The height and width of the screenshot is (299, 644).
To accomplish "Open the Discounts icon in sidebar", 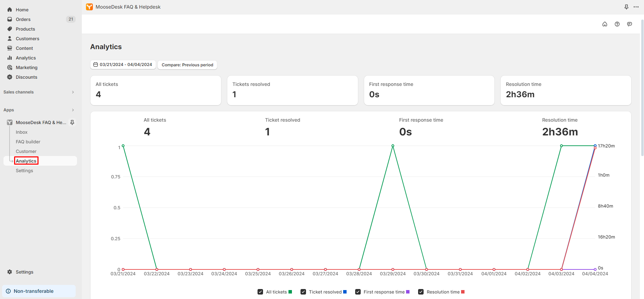I will pyautogui.click(x=10, y=77).
